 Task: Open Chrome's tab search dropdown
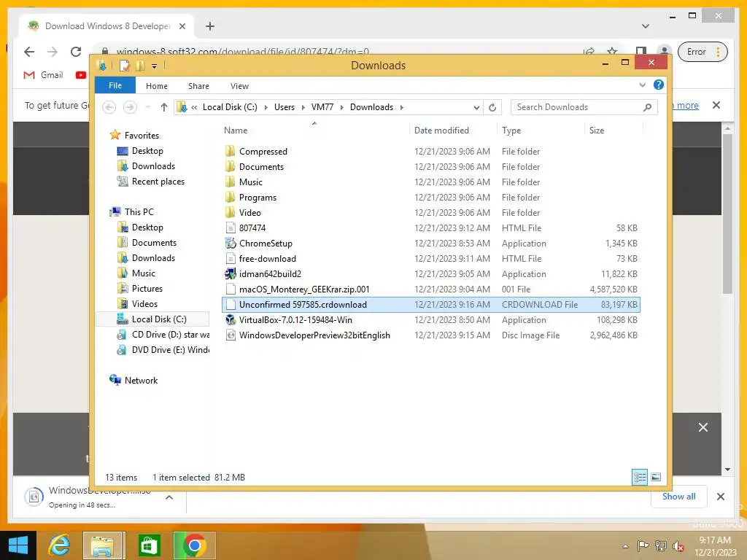[x=646, y=26]
